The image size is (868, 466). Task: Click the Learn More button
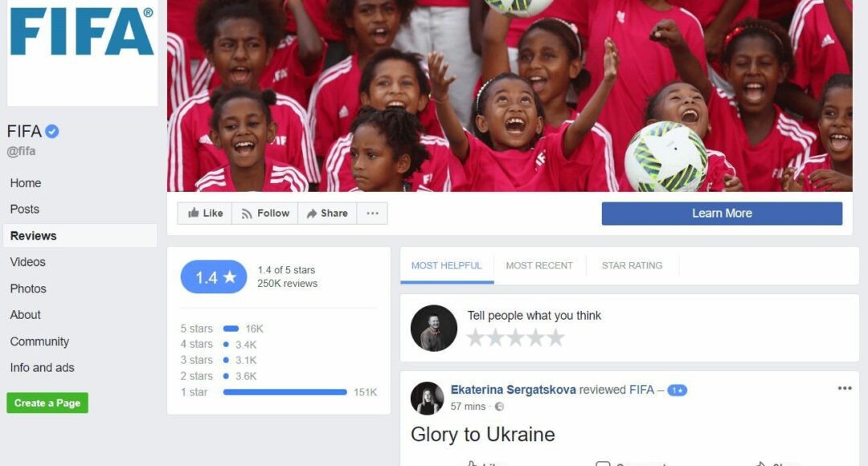coord(722,213)
